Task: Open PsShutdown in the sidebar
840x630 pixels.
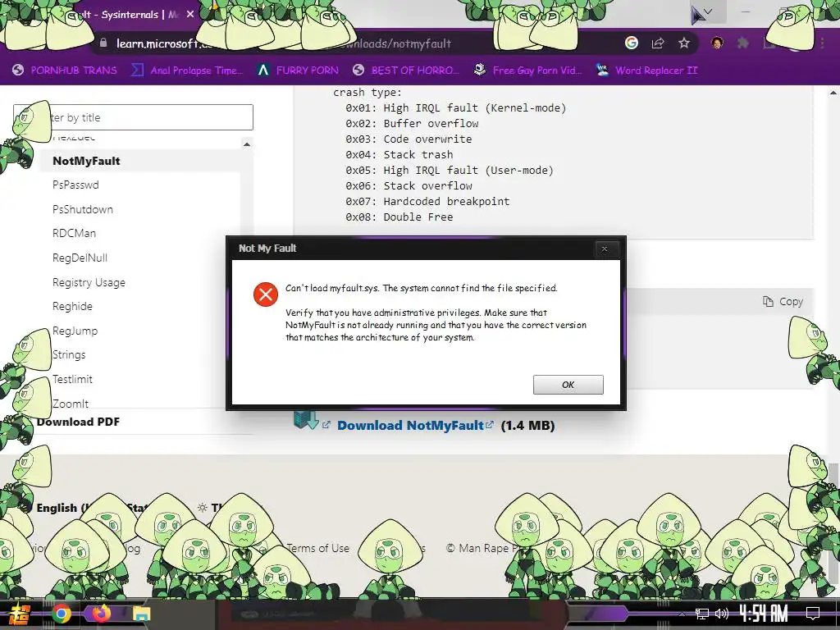Action: tap(83, 209)
